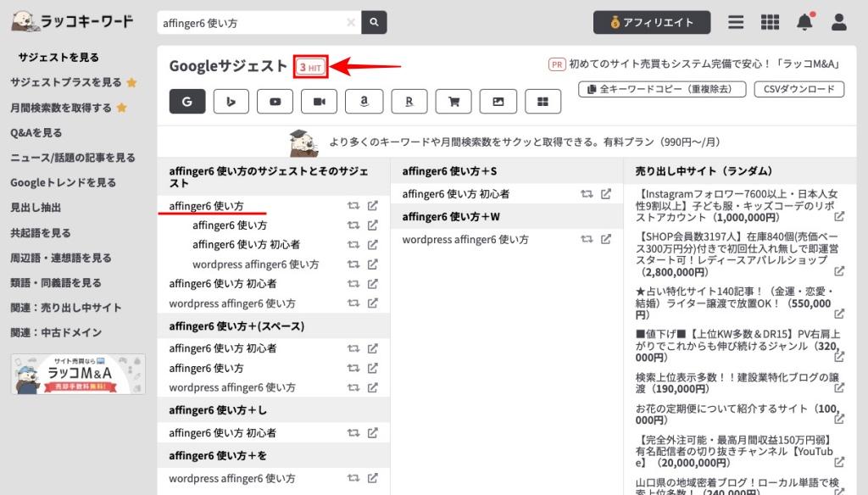Open 月間検索数を取得する in sidebar
The width and height of the screenshot is (868, 495).
[x=61, y=108]
